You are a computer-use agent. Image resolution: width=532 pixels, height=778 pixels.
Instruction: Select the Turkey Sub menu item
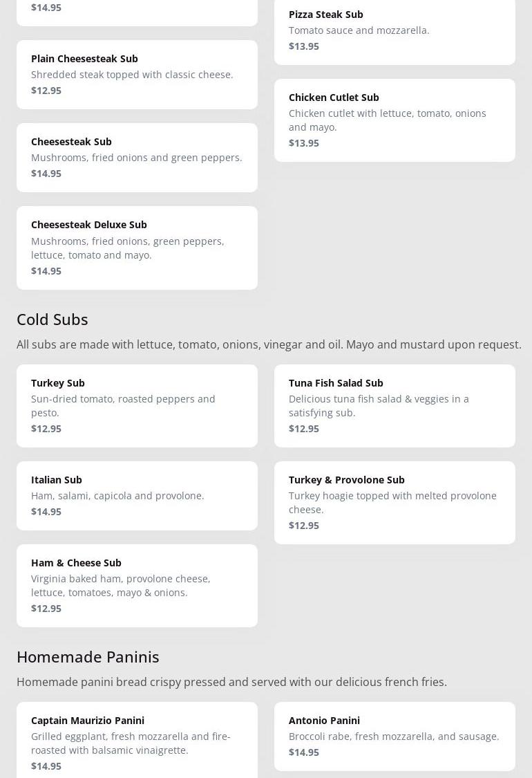(x=137, y=405)
